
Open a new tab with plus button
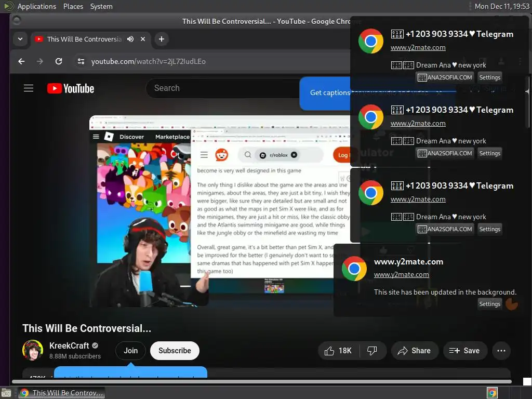pos(162,39)
